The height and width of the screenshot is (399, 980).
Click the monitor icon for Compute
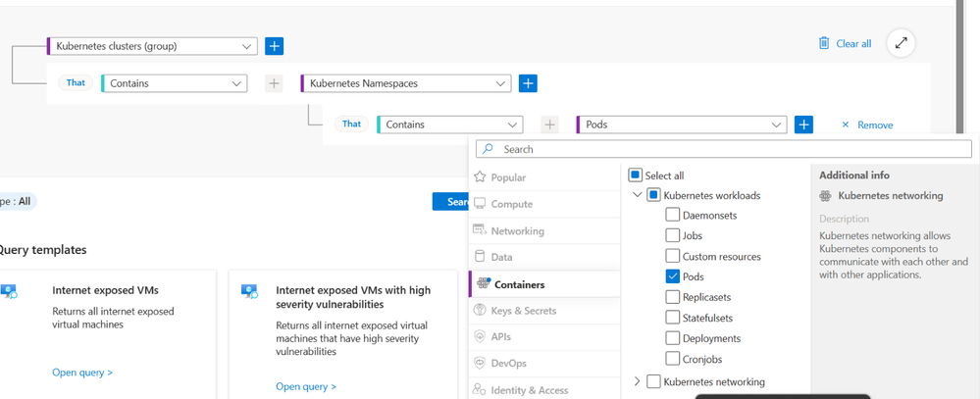480,204
